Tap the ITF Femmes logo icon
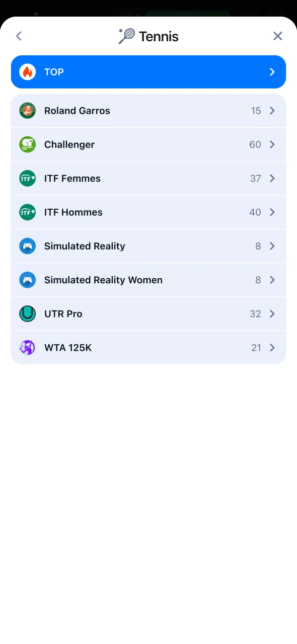Image resolution: width=297 pixels, height=644 pixels. point(28,178)
